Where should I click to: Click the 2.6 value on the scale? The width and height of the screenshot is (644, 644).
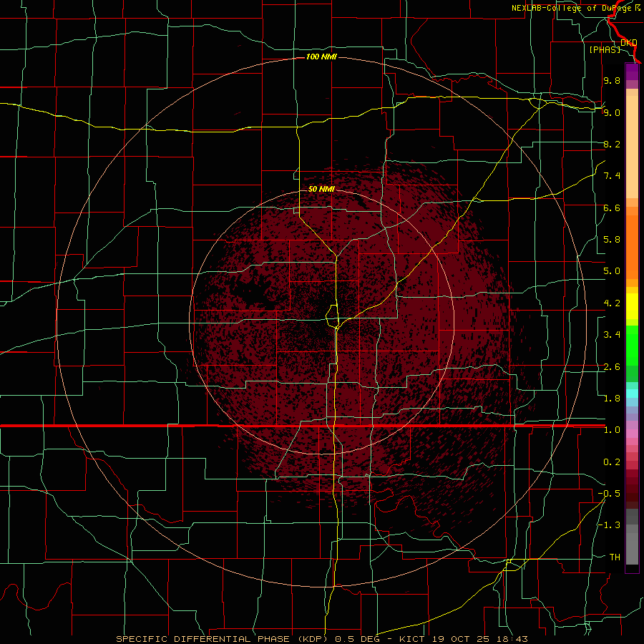[x=612, y=367]
